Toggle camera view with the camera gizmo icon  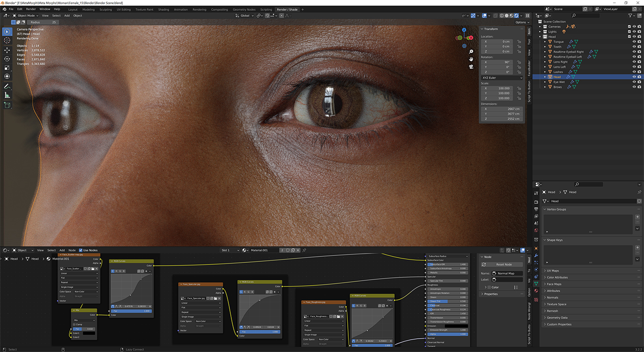(x=471, y=67)
